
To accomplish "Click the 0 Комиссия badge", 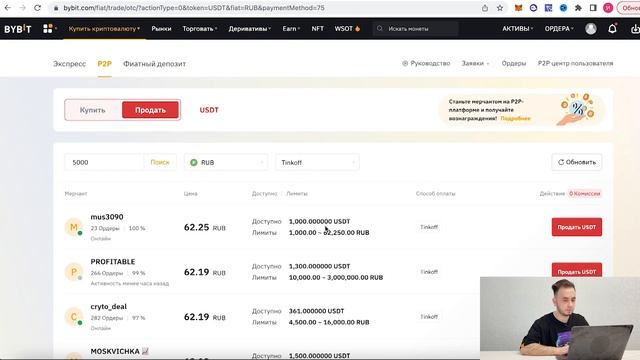I will click(x=585, y=193).
